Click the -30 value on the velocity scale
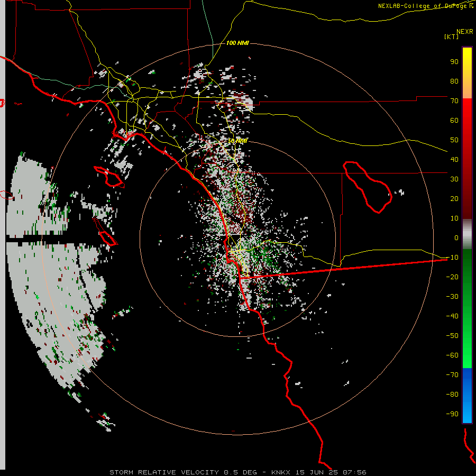Image resolution: width=476 pixels, height=476 pixels. click(452, 297)
